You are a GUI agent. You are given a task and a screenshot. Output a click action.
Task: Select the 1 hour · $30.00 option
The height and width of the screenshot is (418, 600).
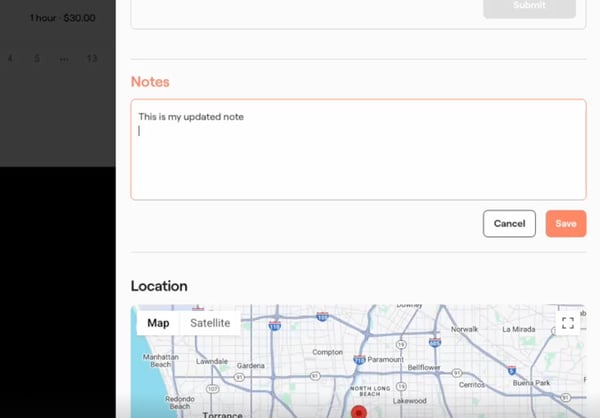(62, 18)
